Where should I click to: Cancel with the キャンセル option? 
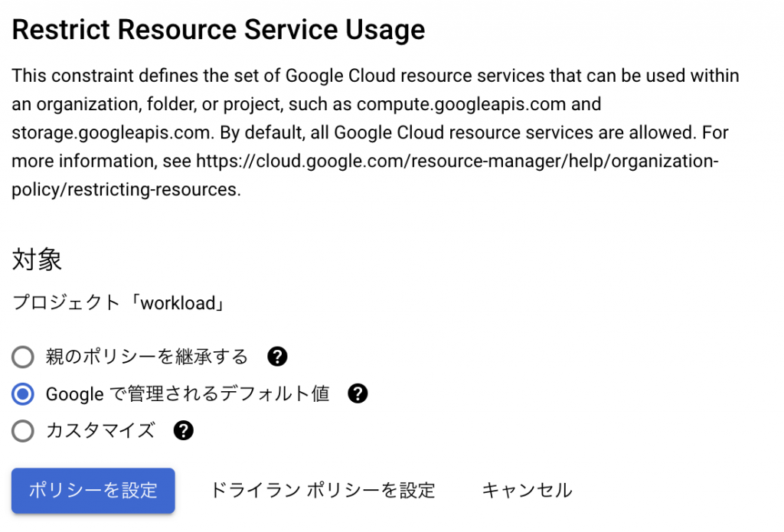pos(527,490)
